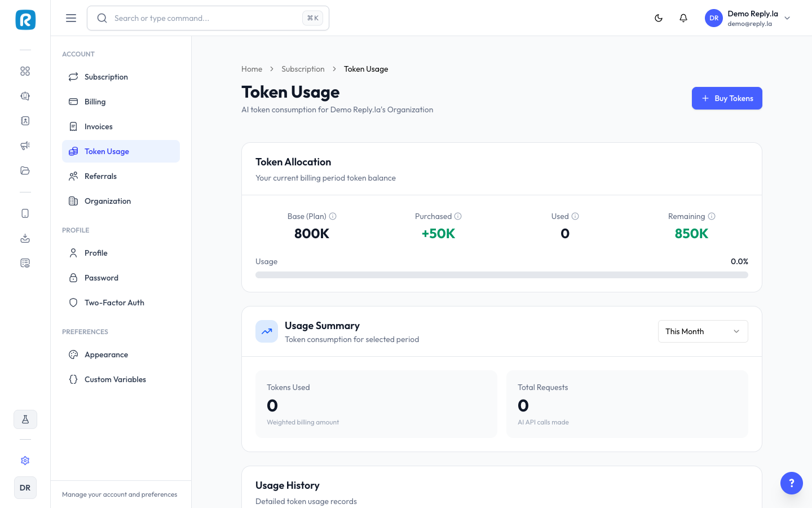Show info tooltip for Purchased

point(458,216)
